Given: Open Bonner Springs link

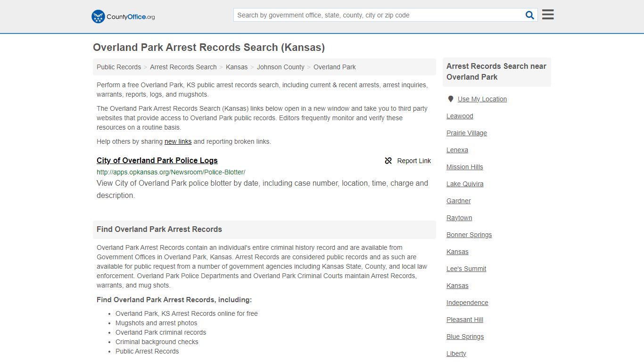Looking at the screenshot, I should pos(469,235).
